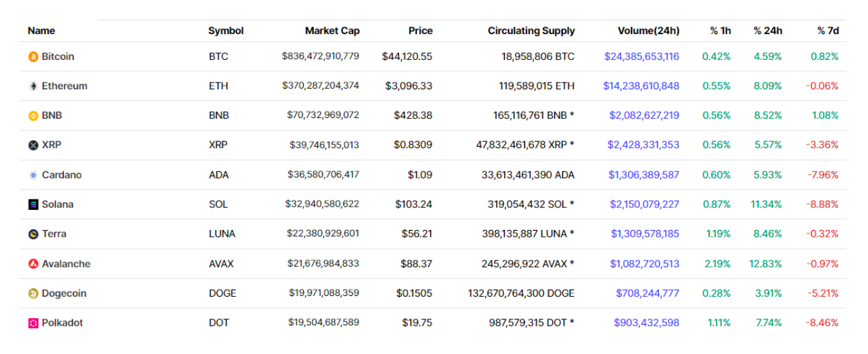This screenshot has width=868, height=354.
Task: Click the Cardano logo icon
Action: point(33,175)
